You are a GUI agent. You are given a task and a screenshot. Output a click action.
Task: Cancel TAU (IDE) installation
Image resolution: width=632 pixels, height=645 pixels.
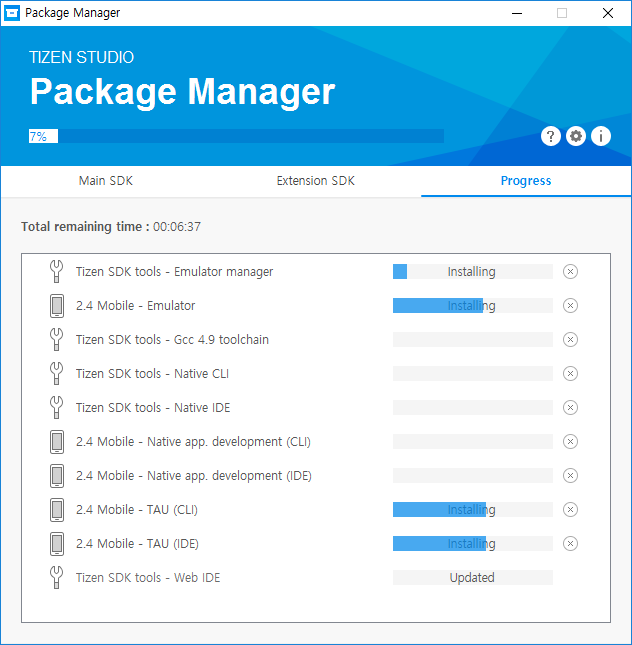570,544
